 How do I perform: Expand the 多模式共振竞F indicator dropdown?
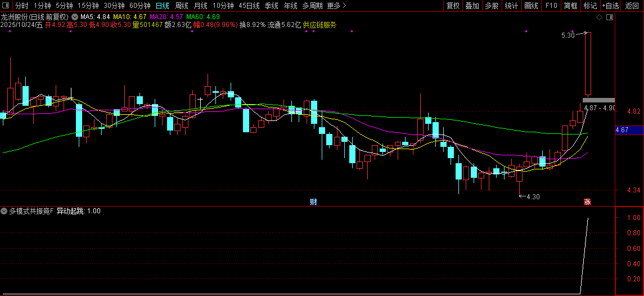pos(4,212)
